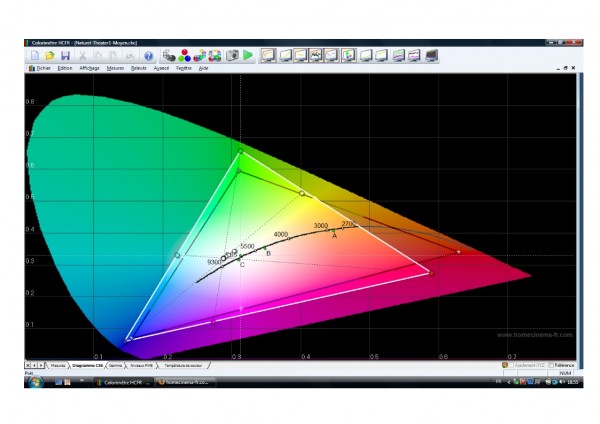600x424 pixels.
Task: Start continuous measurement with the green play arrow
Action: (x=248, y=56)
